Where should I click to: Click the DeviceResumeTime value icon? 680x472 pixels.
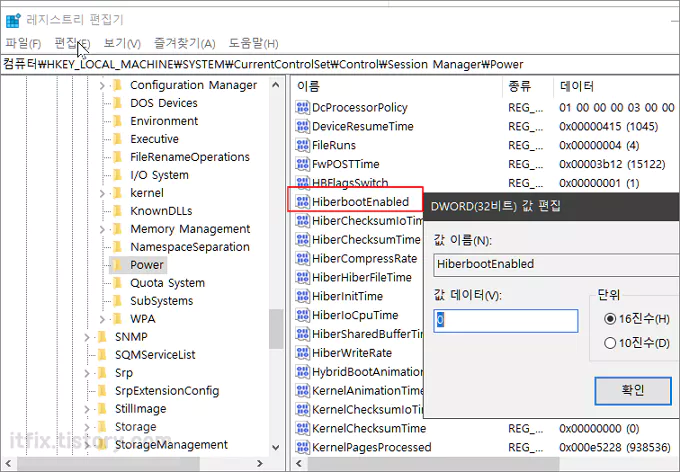click(x=302, y=126)
